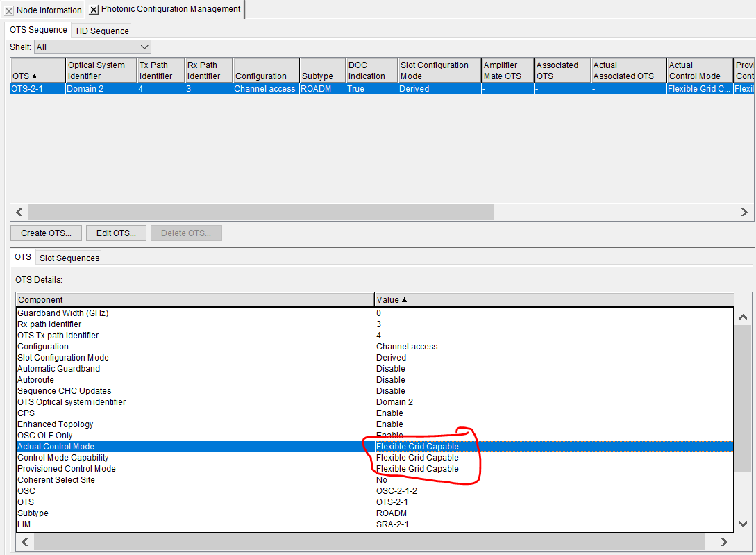756x555 pixels.
Task: Select the Photonic Configuration Management tab
Action: 171,9
